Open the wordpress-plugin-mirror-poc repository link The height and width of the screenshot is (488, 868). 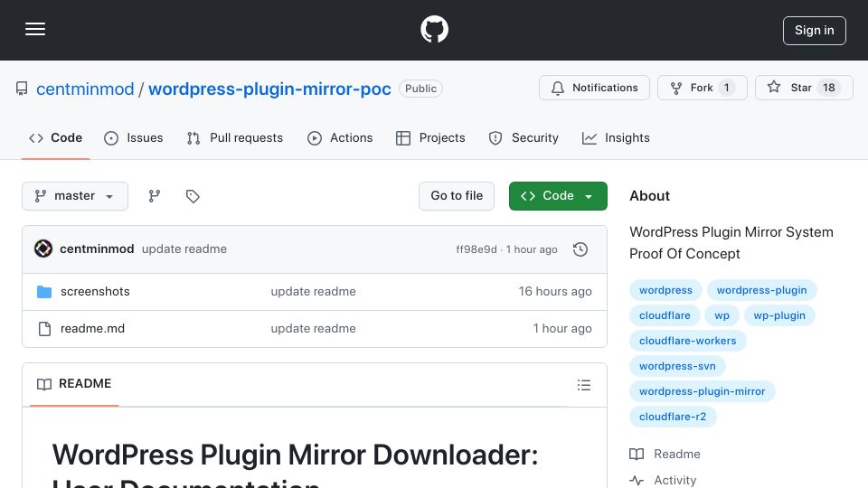[269, 89]
